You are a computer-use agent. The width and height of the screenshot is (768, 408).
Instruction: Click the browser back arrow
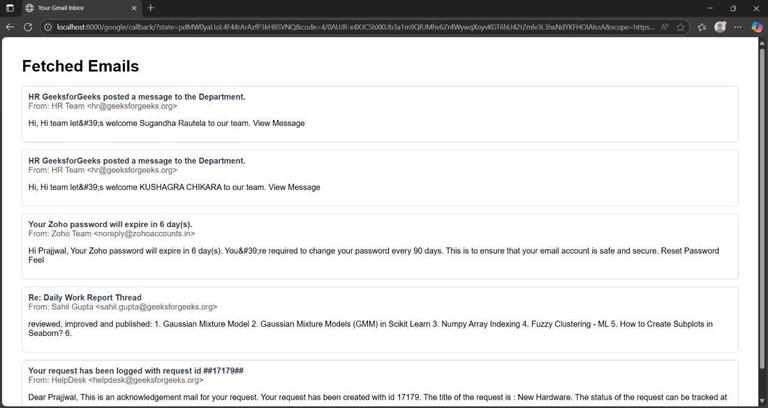(11, 27)
